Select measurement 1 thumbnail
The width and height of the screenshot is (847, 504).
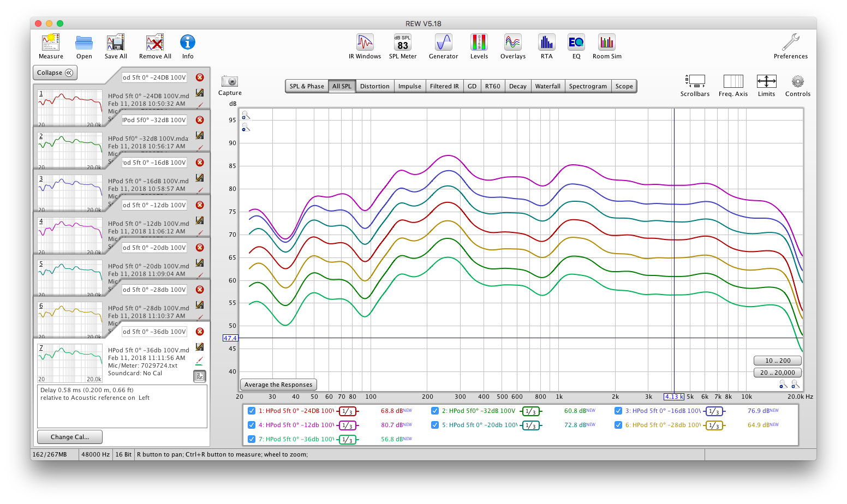[x=70, y=108]
